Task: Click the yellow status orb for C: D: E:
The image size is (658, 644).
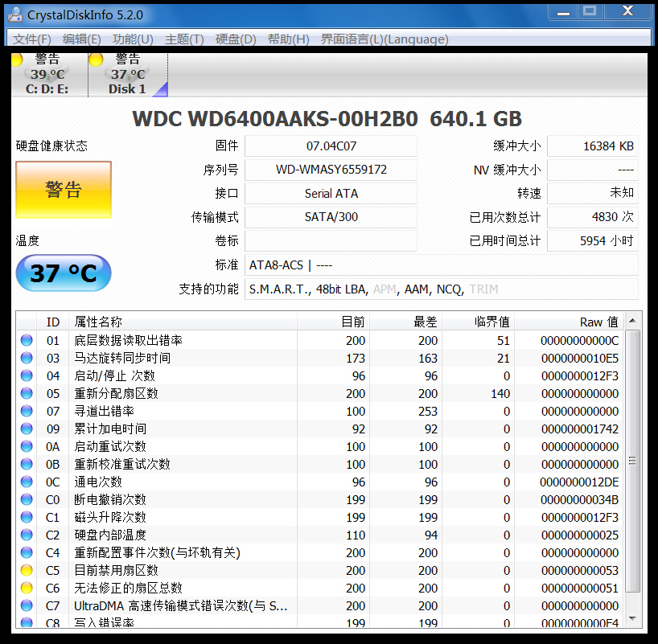Action: click(15, 60)
